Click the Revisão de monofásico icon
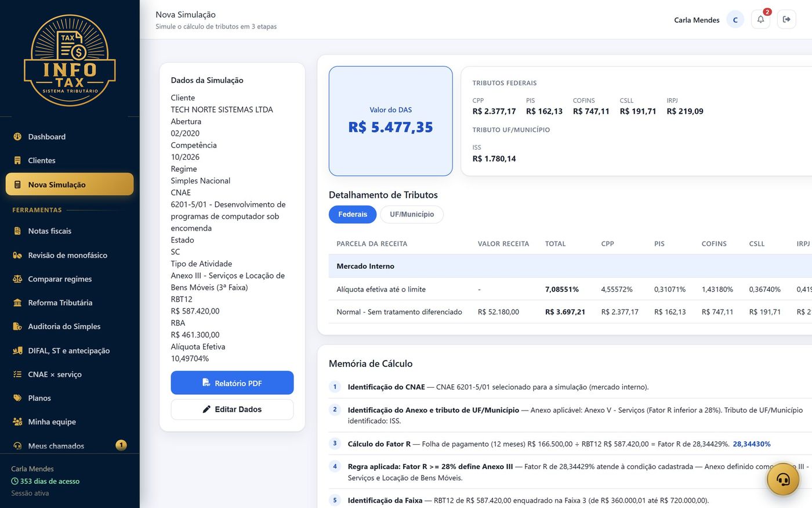812x508 pixels. pos(17,255)
